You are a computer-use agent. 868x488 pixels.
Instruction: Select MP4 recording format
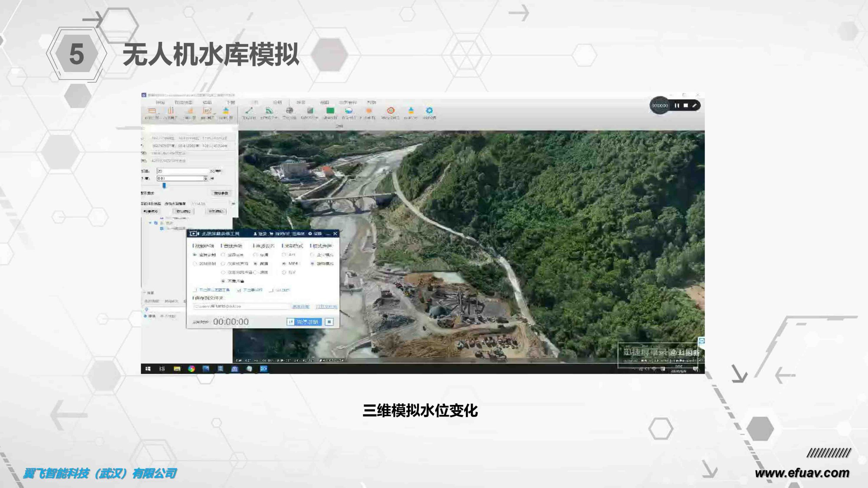[290, 264]
